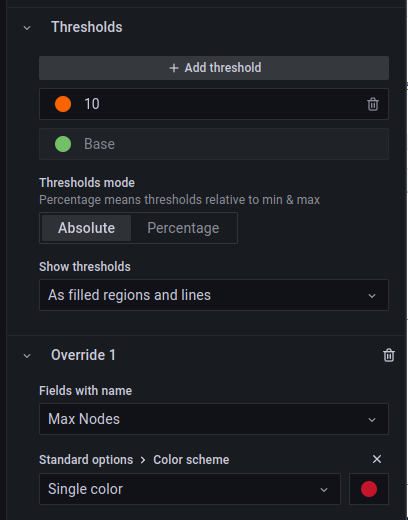Click the Base threshold row
Image resolution: width=408 pixels, height=520 pixels.
coord(214,144)
